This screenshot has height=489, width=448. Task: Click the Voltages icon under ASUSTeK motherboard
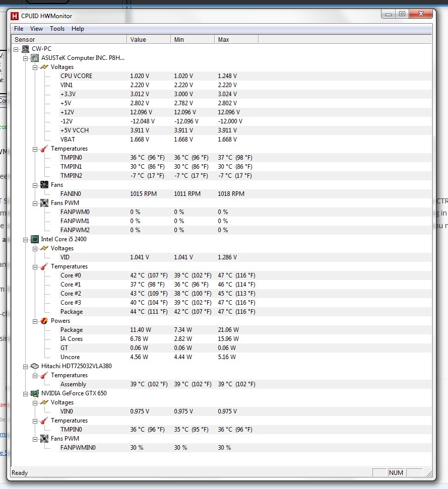(x=44, y=67)
